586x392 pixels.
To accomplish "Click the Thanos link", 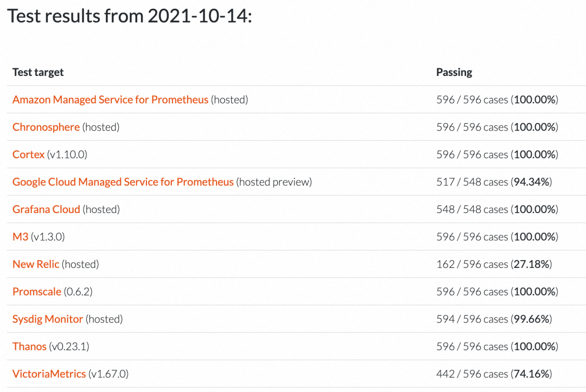I will [29, 346].
